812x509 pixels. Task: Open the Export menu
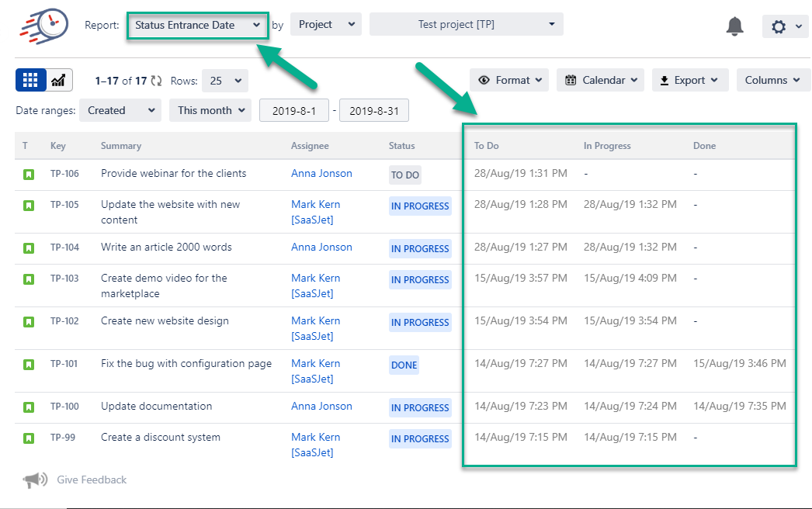[x=689, y=79]
